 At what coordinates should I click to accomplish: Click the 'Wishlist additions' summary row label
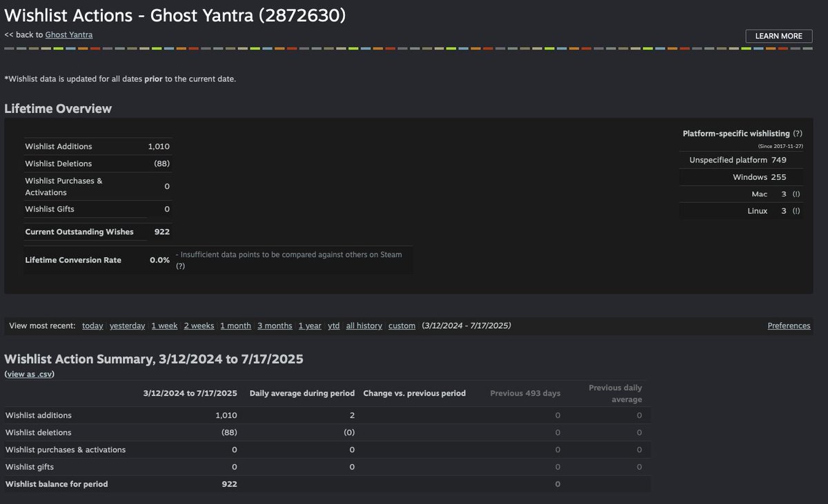39,416
